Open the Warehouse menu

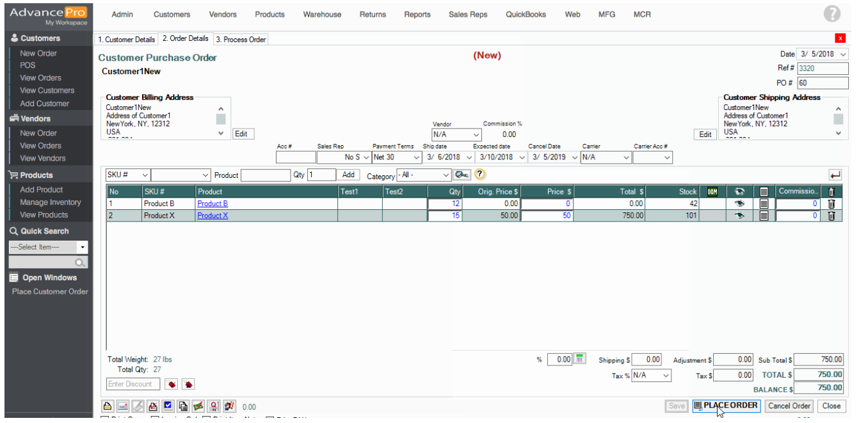click(322, 14)
